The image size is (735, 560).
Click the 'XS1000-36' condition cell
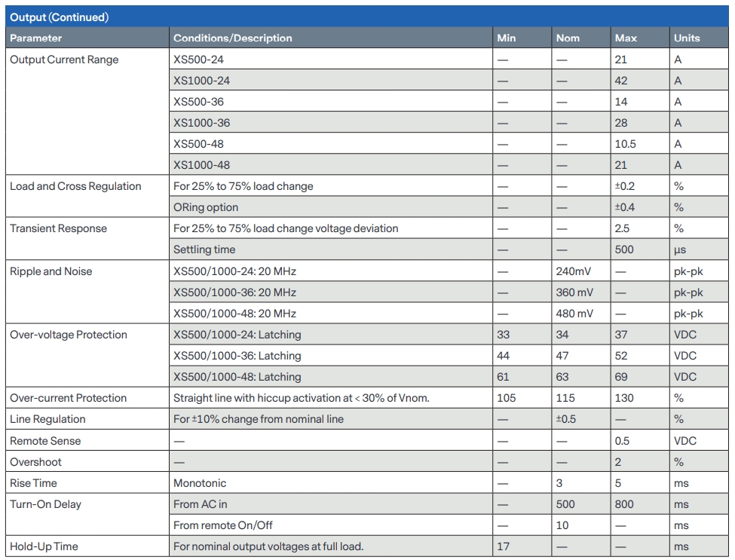coord(201,123)
